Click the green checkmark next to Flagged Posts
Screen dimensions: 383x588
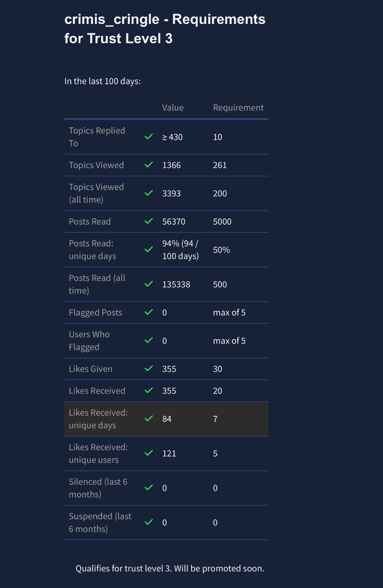[x=149, y=312]
